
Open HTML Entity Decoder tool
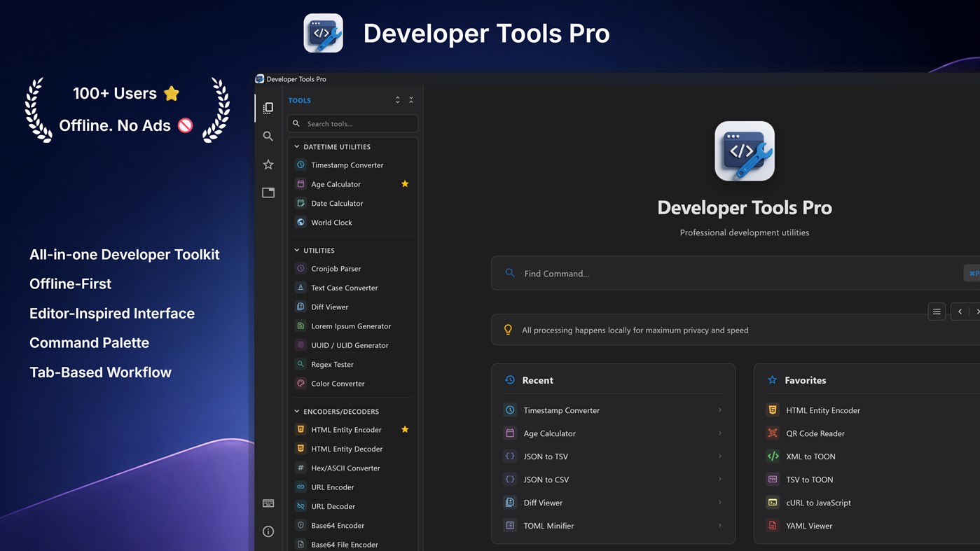(x=352, y=448)
